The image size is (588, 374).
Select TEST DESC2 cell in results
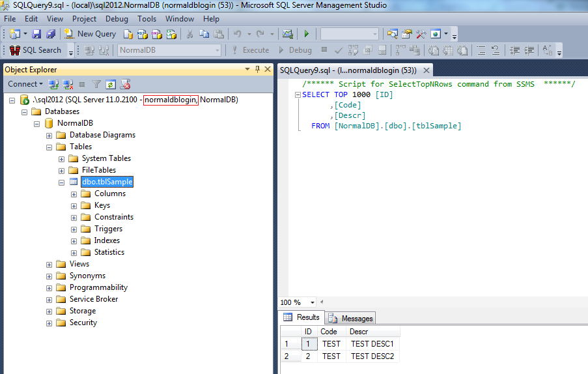(372, 356)
